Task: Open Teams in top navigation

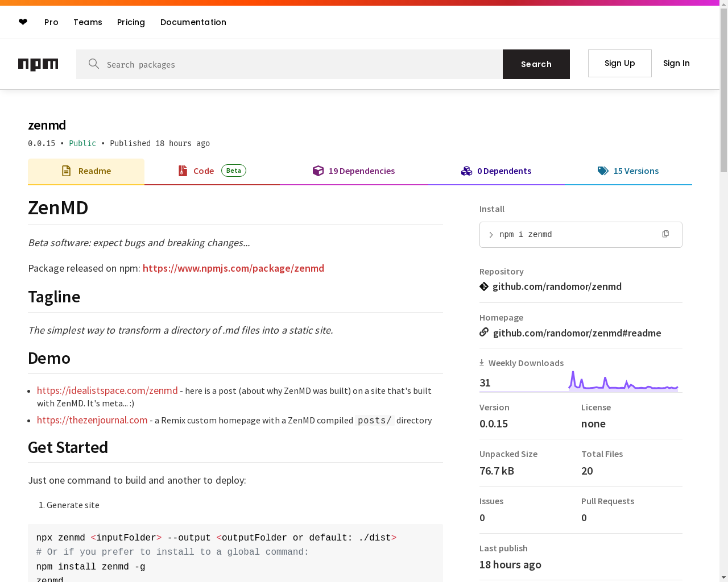Action: pyautogui.click(x=88, y=22)
